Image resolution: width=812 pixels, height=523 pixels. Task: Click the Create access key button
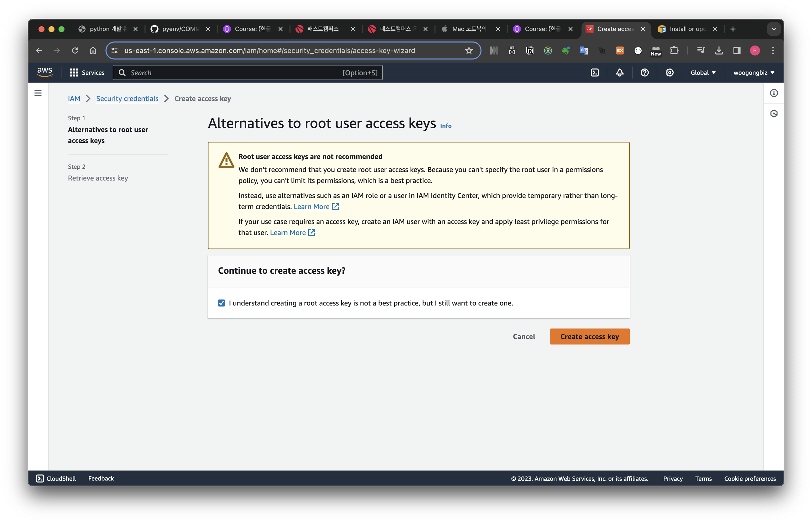click(589, 336)
